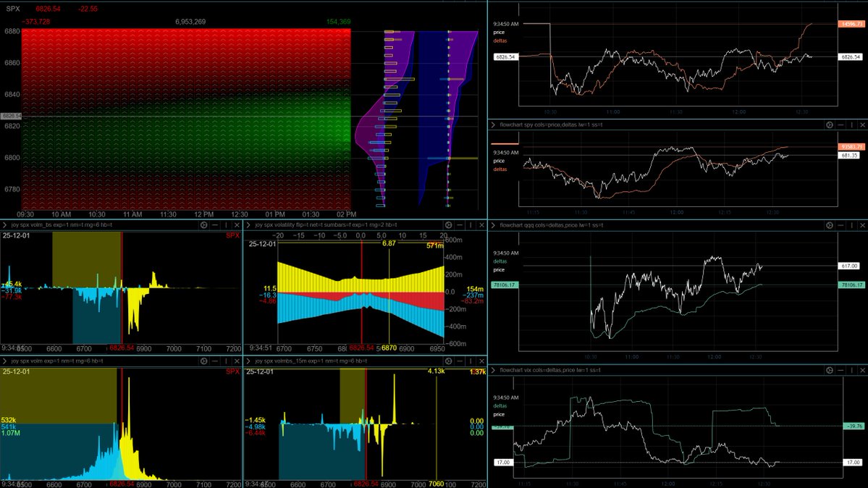This screenshot has height=488, width=868.
Task: Click 'deltas' legend in flowchart qqq chart
Action: coord(500,261)
